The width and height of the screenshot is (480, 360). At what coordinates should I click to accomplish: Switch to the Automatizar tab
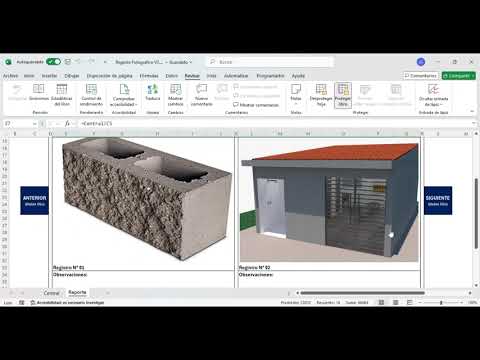[x=236, y=76]
